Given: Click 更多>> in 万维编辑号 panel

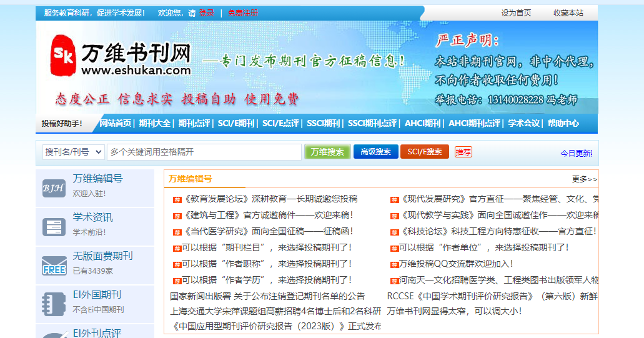Looking at the screenshot, I should click(585, 179).
